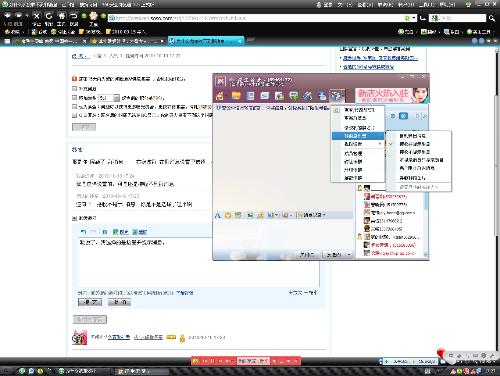This screenshot has height=376, width=500.
Task: Click the highlighted group settings icon in chat window toolbar
Action: click(337, 96)
